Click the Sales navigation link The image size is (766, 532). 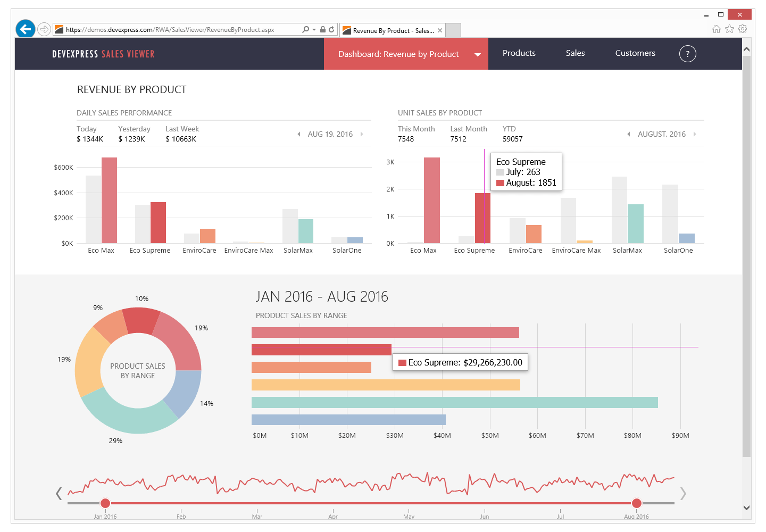575,53
